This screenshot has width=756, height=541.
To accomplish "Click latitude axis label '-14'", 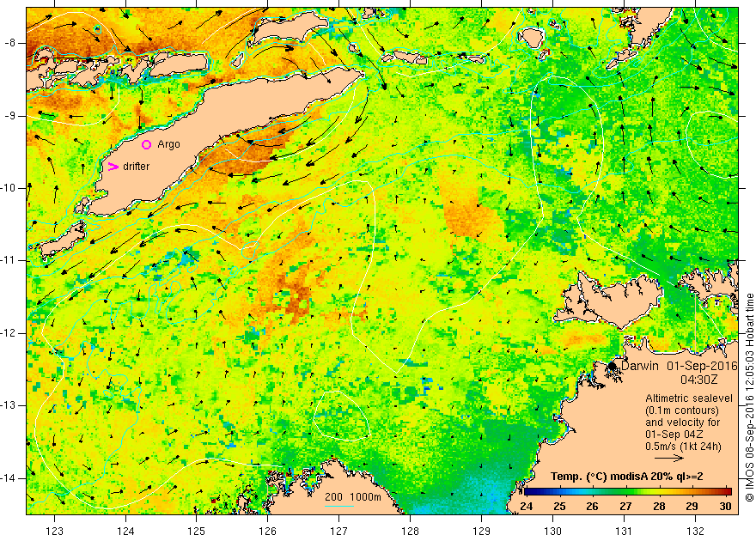I will (x=9, y=478).
